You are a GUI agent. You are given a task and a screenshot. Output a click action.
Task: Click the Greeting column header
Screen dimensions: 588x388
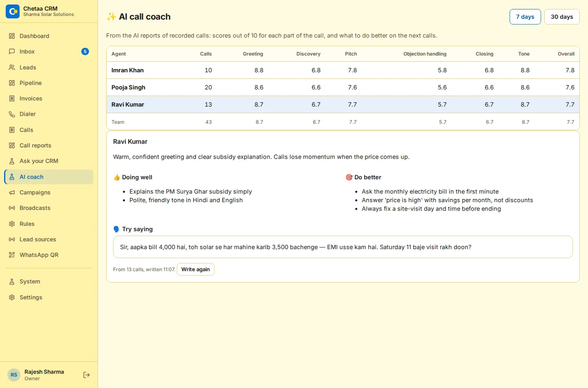tap(253, 54)
